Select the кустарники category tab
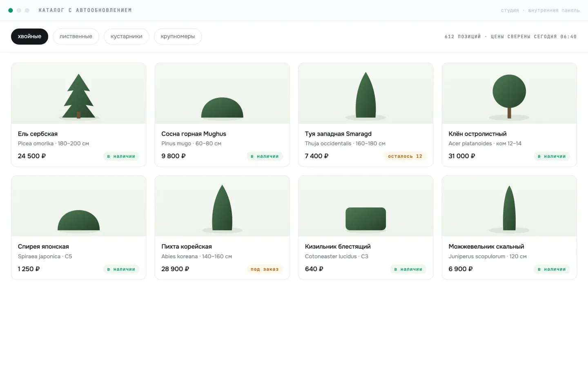The image size is (588, 368). coord(127,36)
